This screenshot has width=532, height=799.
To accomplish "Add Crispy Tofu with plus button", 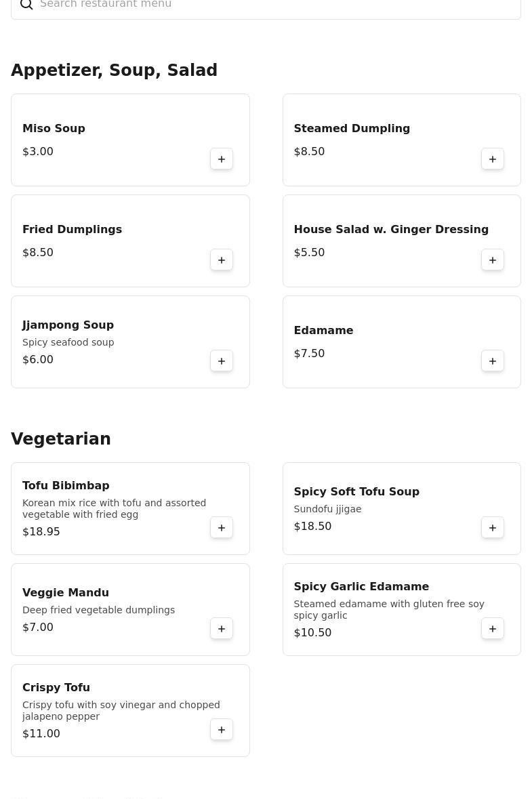I will (222, 730).
